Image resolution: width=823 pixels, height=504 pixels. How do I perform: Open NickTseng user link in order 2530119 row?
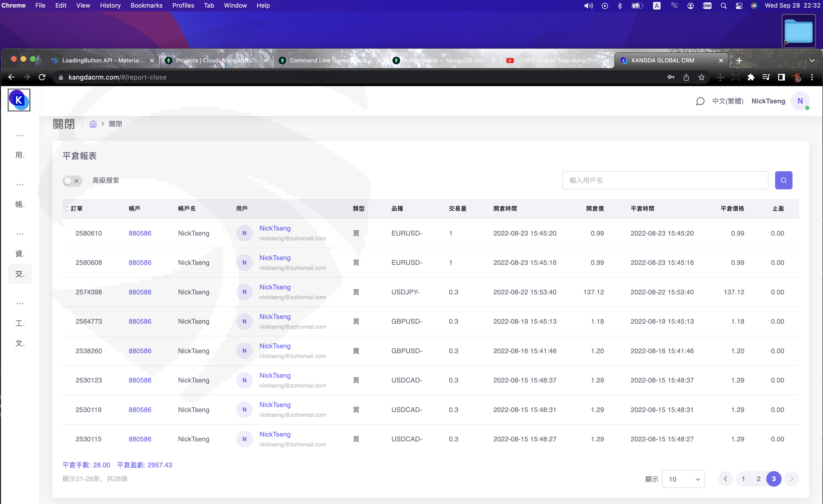(275, 404)
